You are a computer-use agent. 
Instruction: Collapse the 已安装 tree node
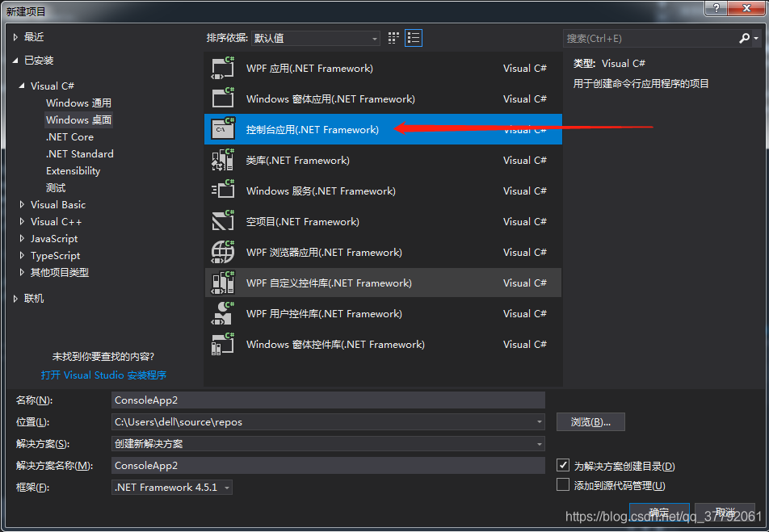pyautogui.click(x=15, y=61)
